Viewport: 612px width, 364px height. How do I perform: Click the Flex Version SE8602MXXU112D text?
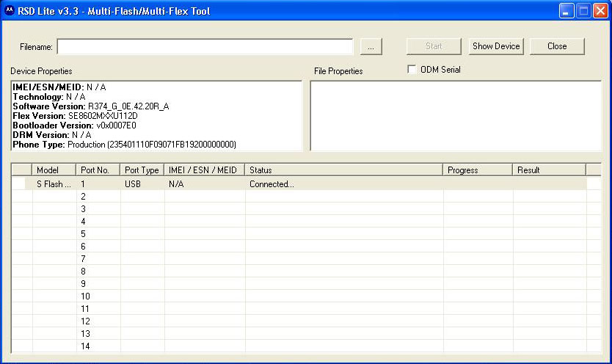click(76, 116)
